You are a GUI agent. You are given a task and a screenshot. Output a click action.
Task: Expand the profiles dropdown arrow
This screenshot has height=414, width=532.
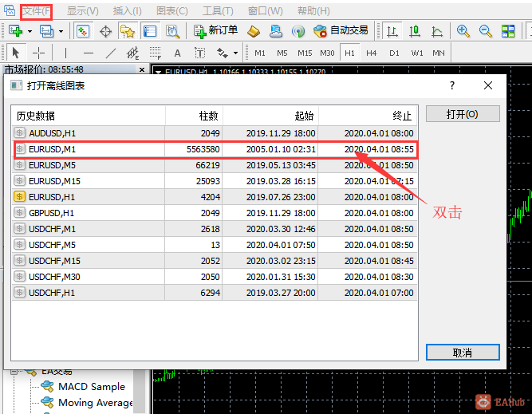pos(61,32)
